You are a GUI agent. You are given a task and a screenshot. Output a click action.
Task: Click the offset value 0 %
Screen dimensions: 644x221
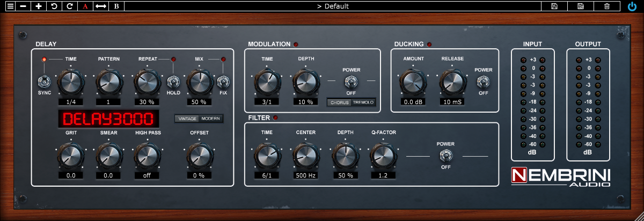click(199, 175)
